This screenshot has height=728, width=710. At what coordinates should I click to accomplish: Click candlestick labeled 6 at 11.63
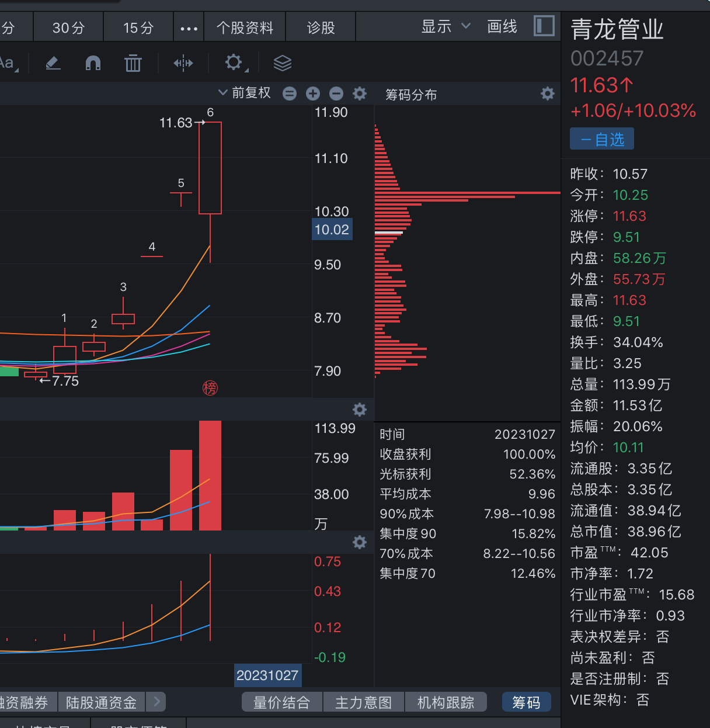coord(210,168)
